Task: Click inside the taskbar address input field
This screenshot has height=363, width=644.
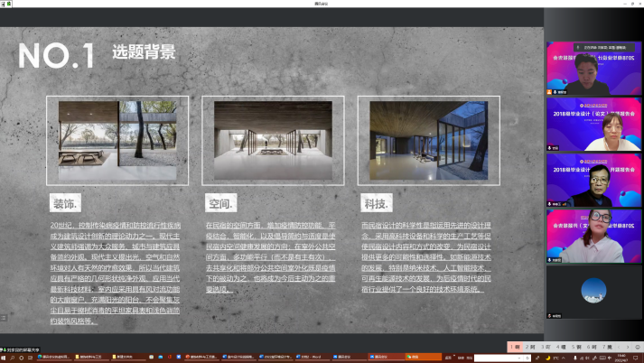Action: (495, 358)
